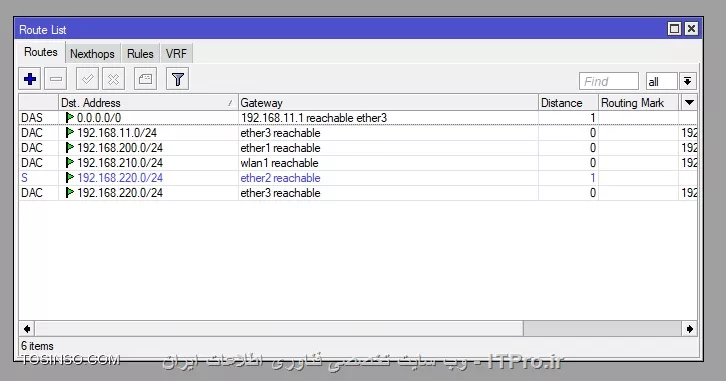Click the right arrow of the horizontal scrollbar
The image size is (726, 381).
(689, 329)
